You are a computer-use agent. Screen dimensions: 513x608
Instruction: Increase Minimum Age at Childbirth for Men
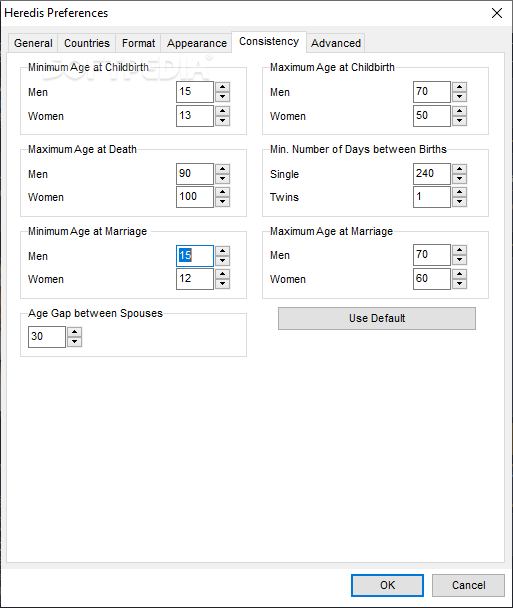[x=223, y=87]
